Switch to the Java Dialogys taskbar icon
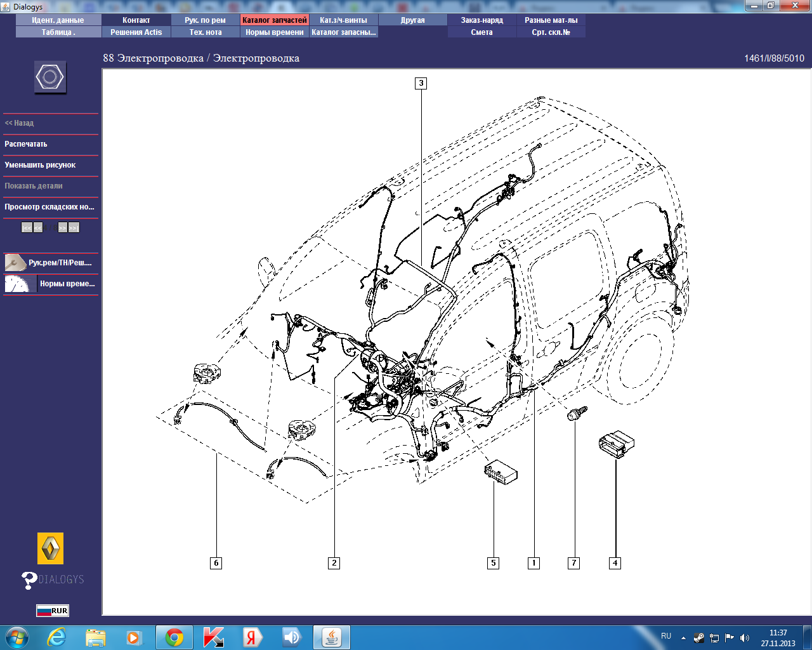The height and width of the screenshot is (650, 812). (x=332, y=637)
